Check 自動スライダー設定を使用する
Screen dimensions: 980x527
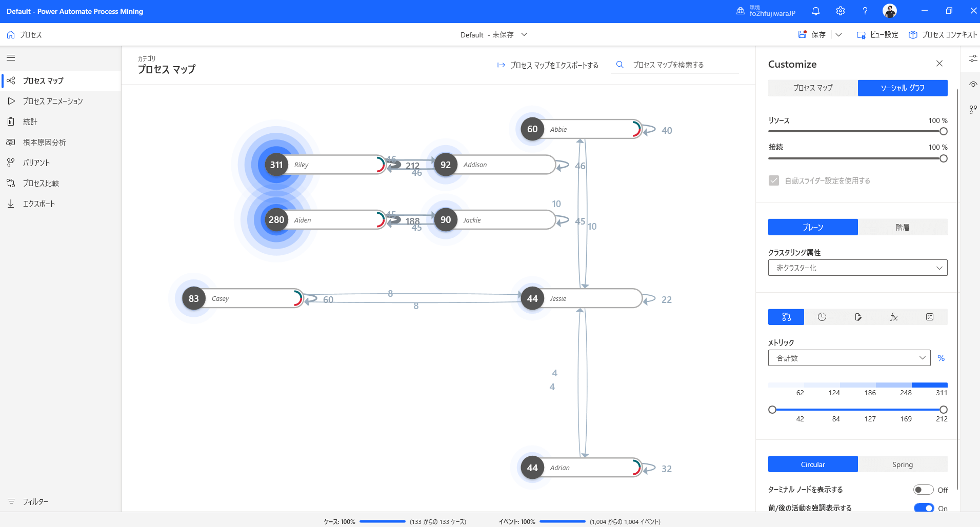pyautogui.click(x=774, y=180)
